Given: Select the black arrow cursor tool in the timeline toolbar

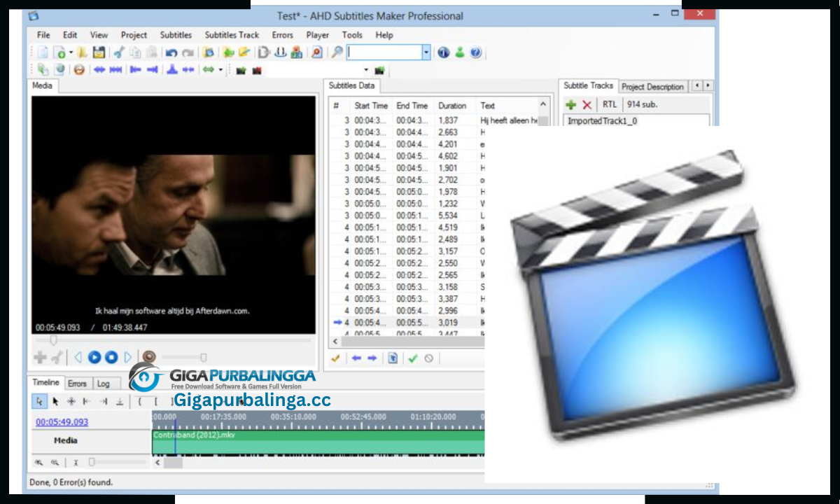Looking at the screenshot, I should click(x=55, y=401).
